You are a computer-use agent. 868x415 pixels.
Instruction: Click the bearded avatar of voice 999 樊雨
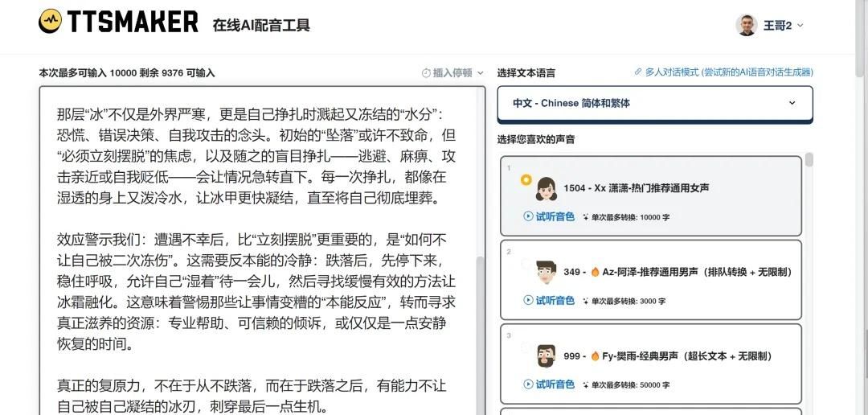pyautogui.click(x=546, y=356)
